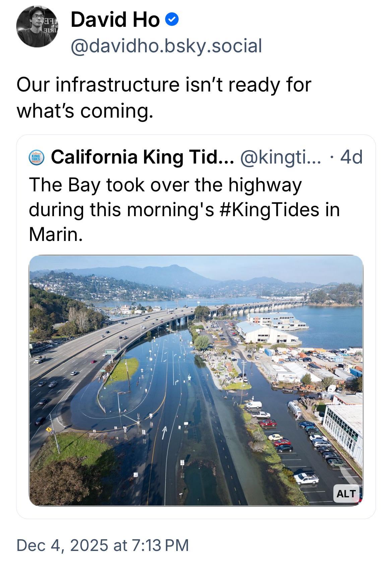Click the @davidho.bsky.social handle
This screenshot has height=561, width=392.
(x=166, y=46)
